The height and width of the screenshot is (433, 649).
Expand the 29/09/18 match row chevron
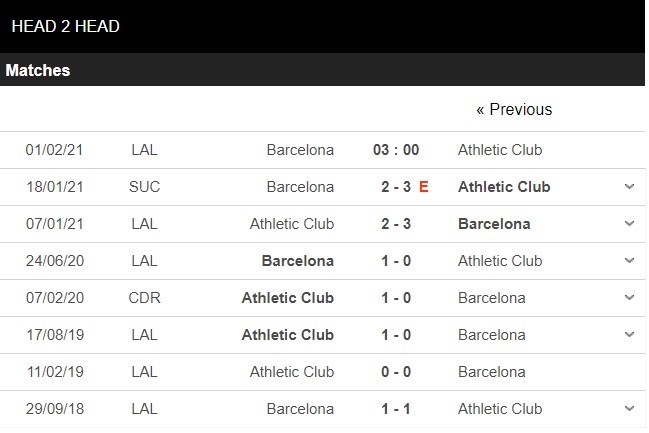[x=629, y=409]
